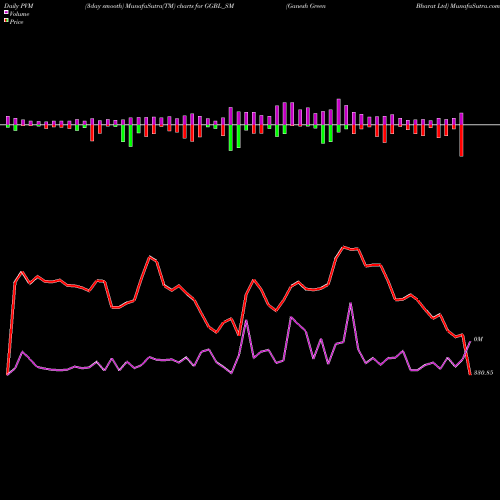Click the '(Ganesh Green' company name text
500x500 pixels.
[x=306, y=6]
